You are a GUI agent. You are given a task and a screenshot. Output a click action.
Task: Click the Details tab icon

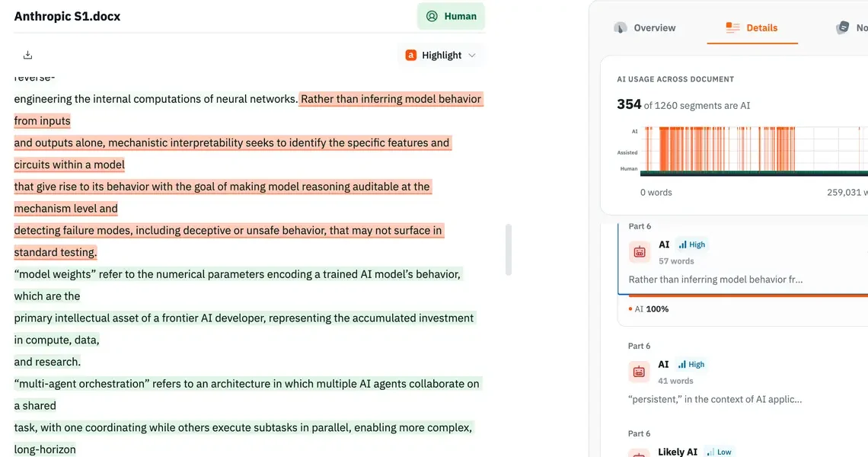(x=732, y=27)
